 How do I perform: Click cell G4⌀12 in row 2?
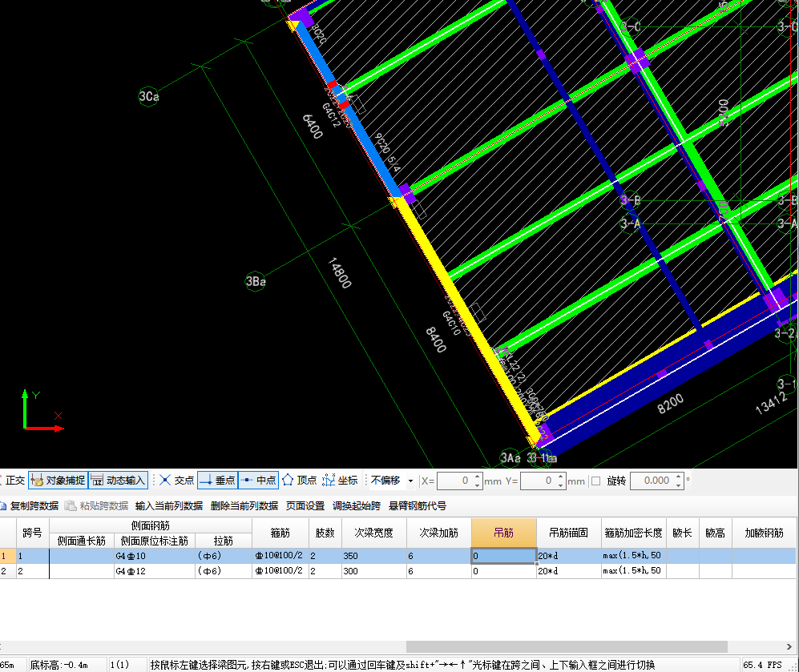coord(155,571)
